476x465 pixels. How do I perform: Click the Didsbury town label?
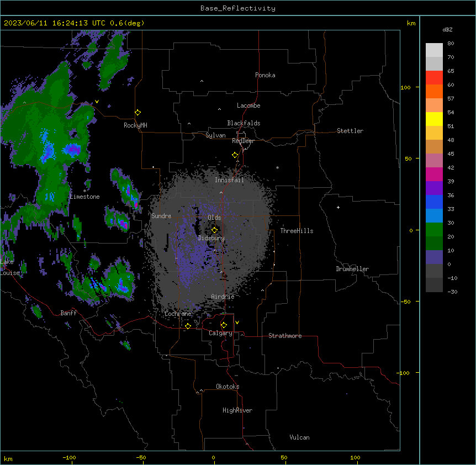click(x=211, y=238)
